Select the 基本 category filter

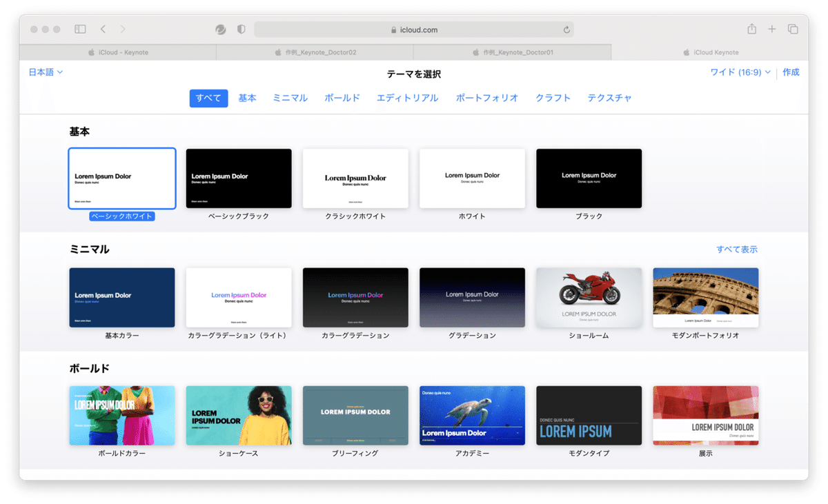click(x=247, y=98)
